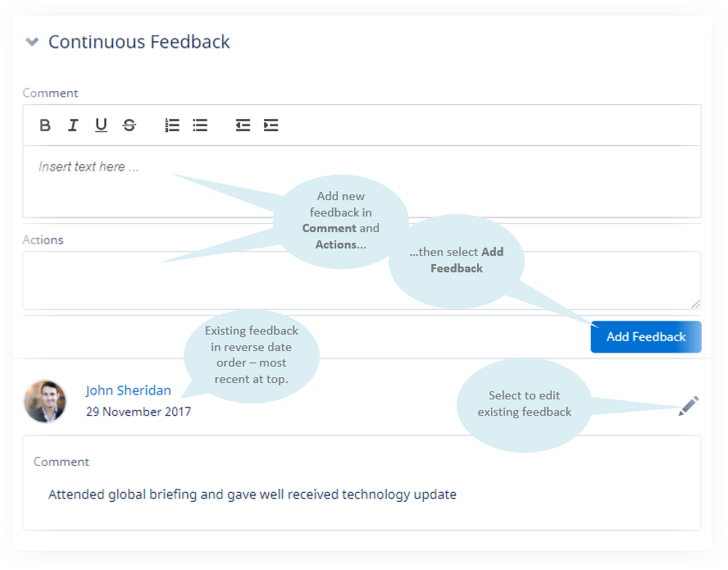Apply strikethrough formatting to text
The image size is (728, 570).
(129, 125)
